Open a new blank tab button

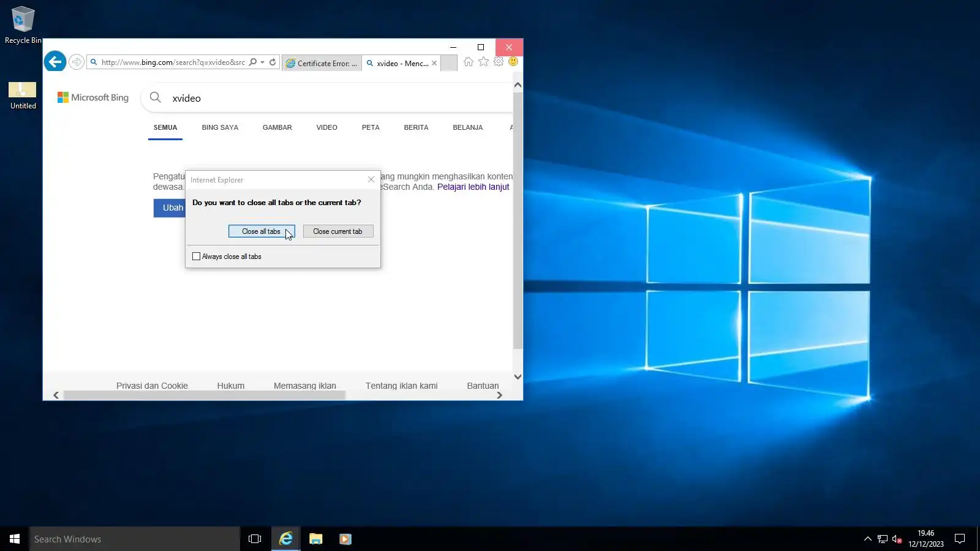[449, 63]
